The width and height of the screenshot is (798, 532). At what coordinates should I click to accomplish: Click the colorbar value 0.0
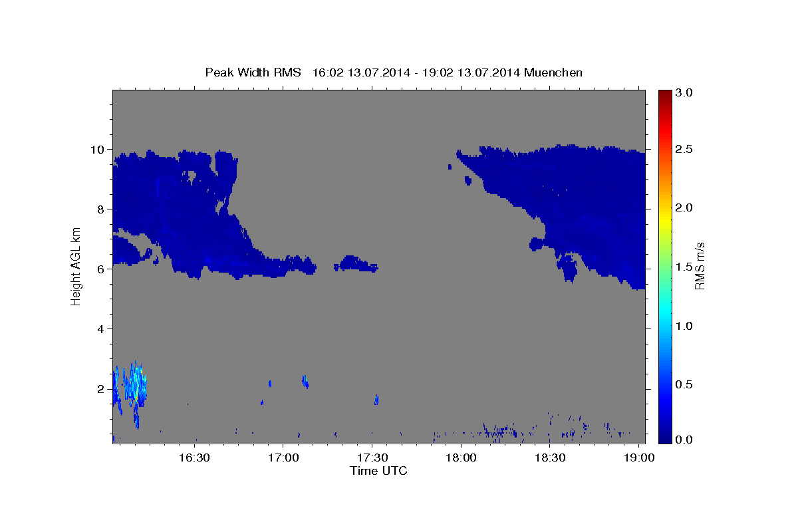684,440
